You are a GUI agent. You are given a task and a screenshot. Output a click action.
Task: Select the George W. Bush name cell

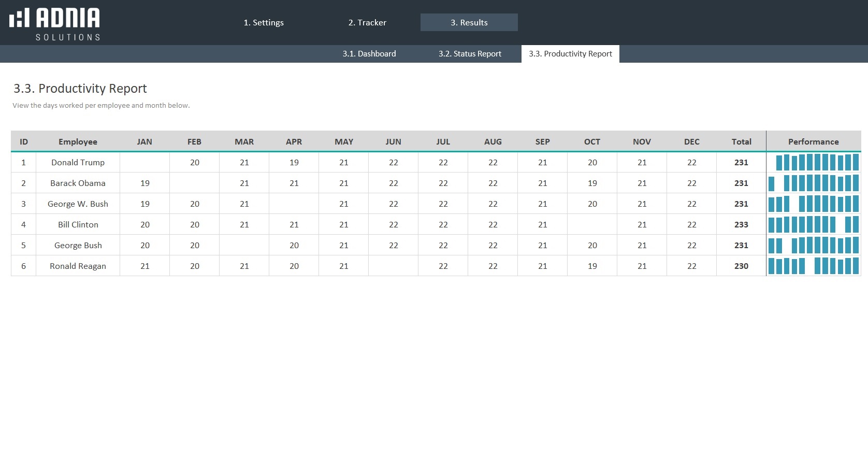[x=78, y=204]
